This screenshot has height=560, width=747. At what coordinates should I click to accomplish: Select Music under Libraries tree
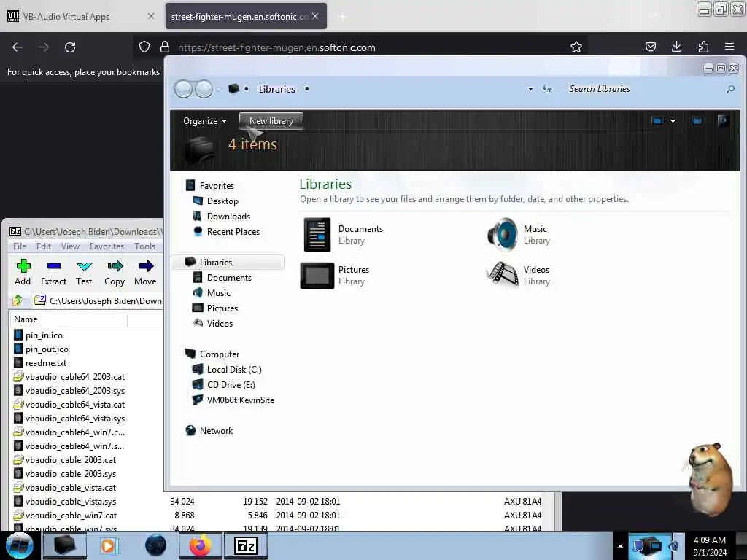pos(219,293)
